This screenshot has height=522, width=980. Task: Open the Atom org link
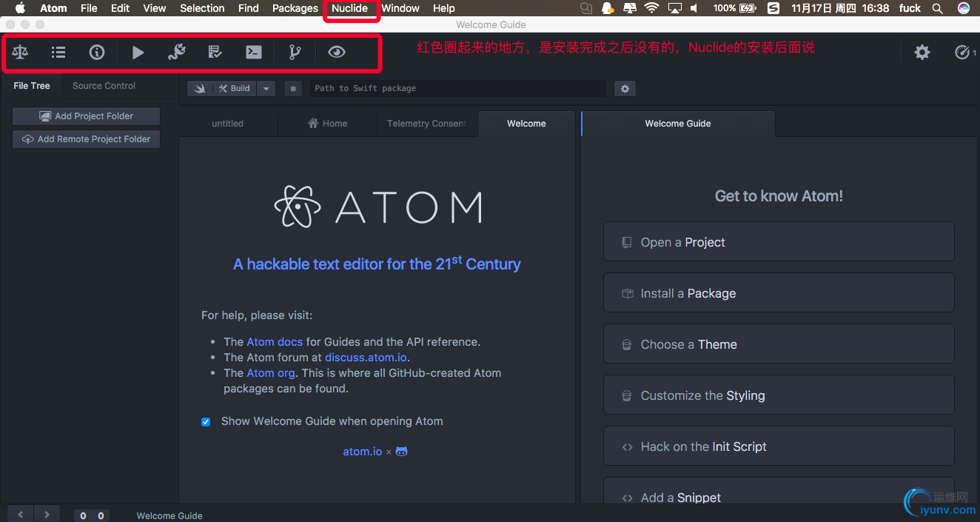point(271,373)
